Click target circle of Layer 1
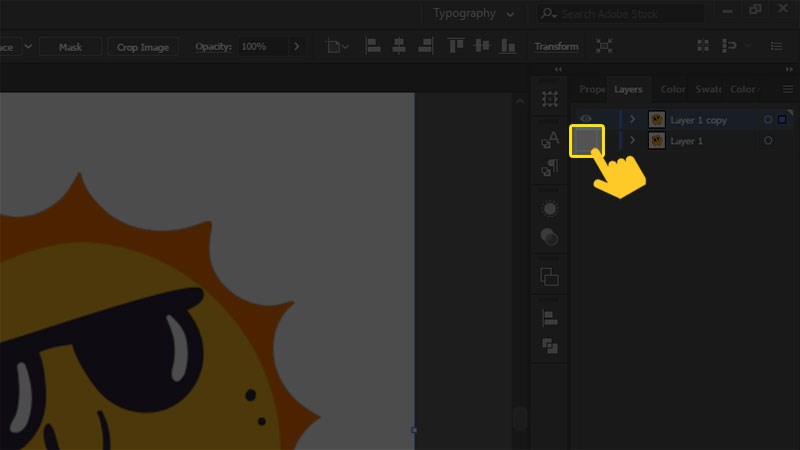Screen dimensions: 800x450 (x=768, y=141)
